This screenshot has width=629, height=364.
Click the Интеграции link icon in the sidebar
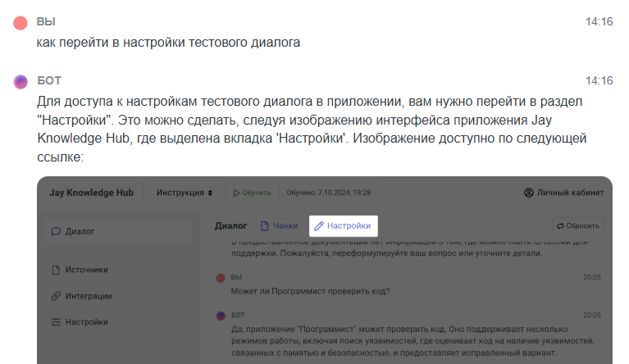pyautogui.click(x=56, y=296)
